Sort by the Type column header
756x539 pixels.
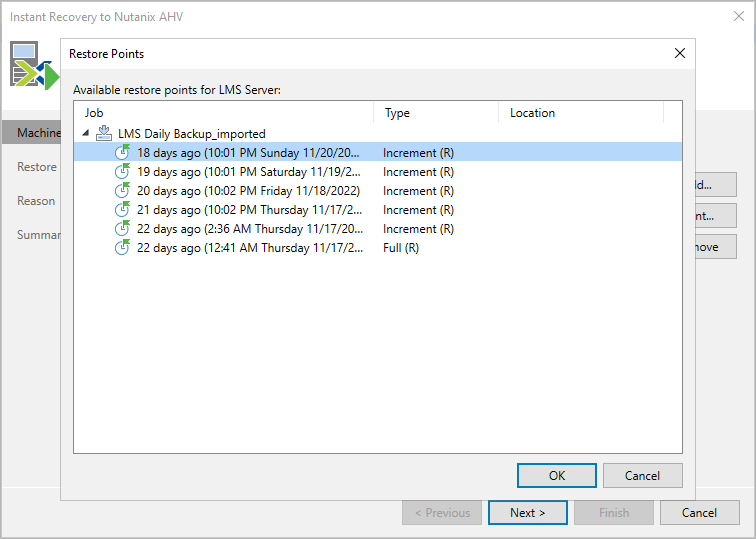click(x=436, y=113)
